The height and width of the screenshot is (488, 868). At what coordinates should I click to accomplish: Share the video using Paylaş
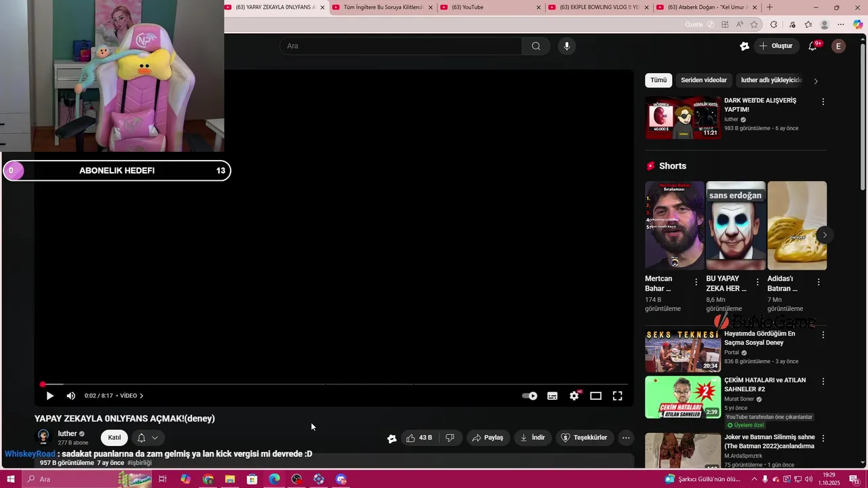[x=488, y=438]
